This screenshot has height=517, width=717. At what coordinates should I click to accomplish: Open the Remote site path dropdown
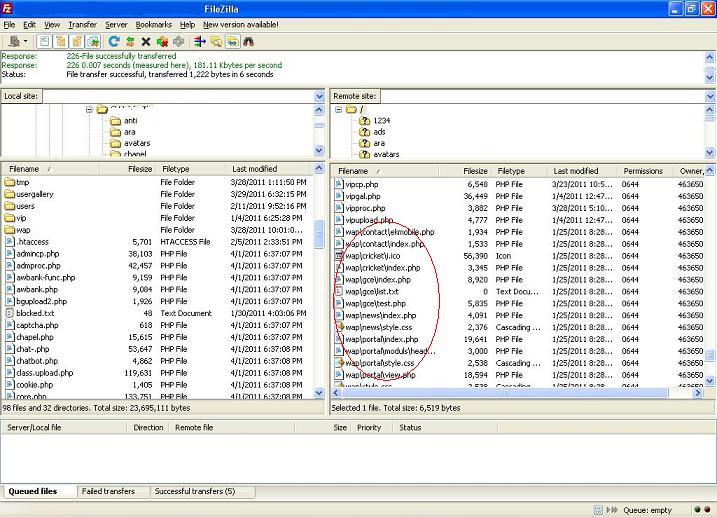click(x=710, y=96)
